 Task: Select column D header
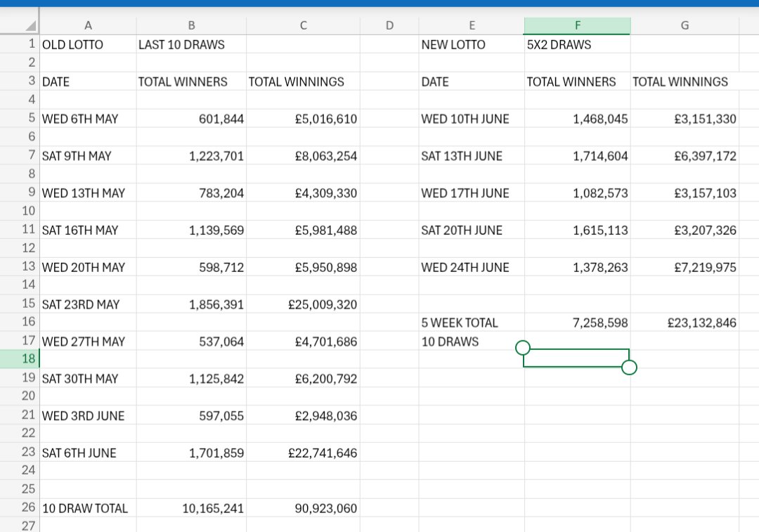[389, 26]
